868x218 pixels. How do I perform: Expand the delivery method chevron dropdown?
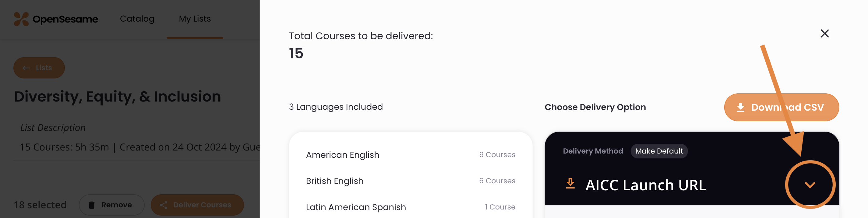[x=810, y=185]
